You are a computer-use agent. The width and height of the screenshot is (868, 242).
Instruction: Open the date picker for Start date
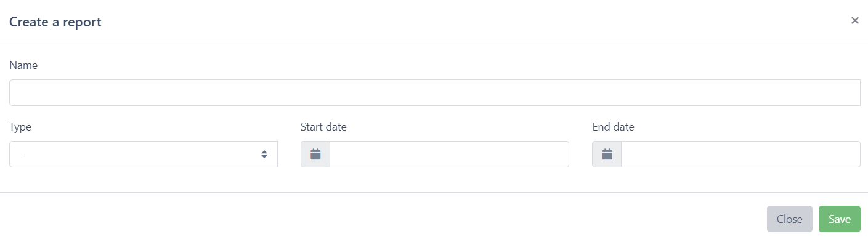click(315, 154)
